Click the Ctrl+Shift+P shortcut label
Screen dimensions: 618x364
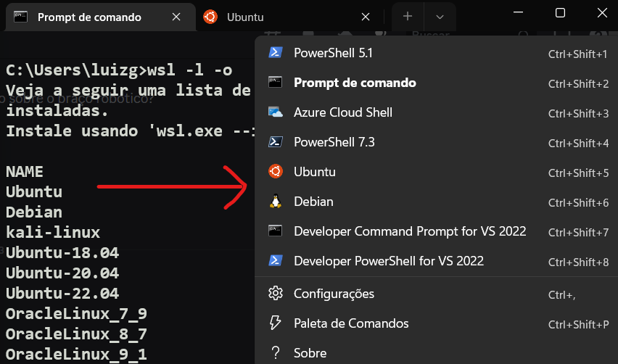[x=578, y=324]
